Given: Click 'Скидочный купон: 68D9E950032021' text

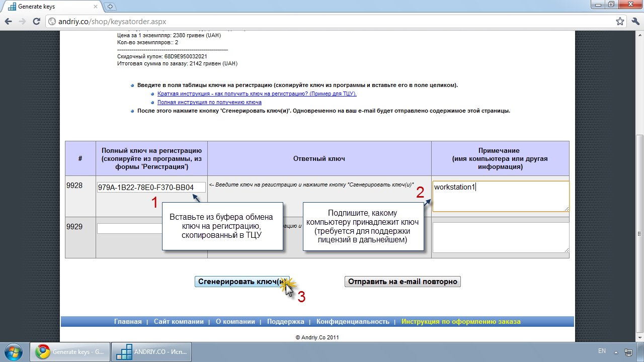Looking at the screenshot, I should 162,57.
